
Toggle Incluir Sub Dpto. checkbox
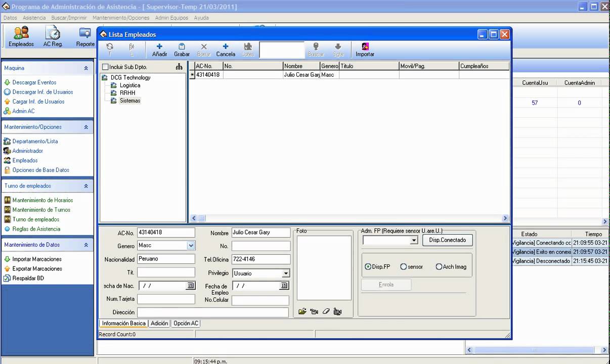pyautogui.click(x=105, y=67)
